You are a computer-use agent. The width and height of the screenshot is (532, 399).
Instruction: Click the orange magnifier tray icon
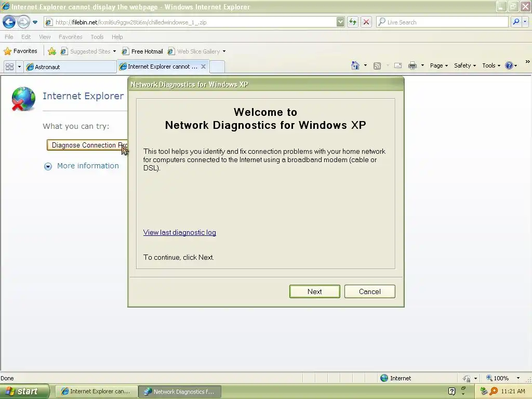tap(494, 391)
